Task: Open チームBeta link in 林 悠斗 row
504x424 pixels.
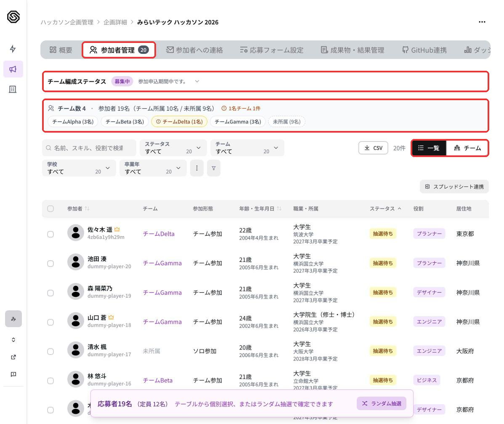Action: tap(157, 380)
